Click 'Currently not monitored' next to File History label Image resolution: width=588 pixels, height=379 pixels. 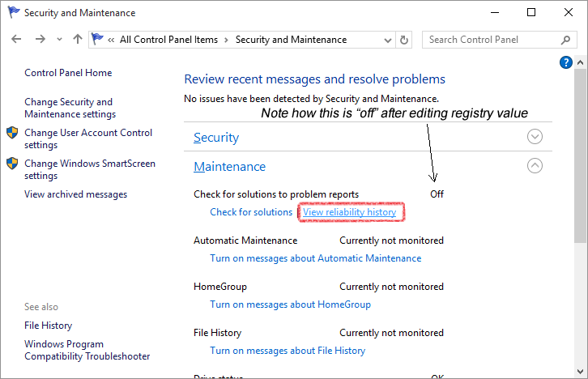(391, 333)
